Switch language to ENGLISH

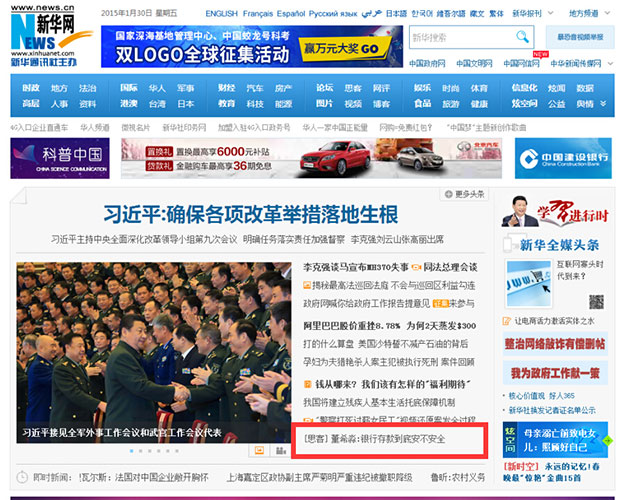222,14
